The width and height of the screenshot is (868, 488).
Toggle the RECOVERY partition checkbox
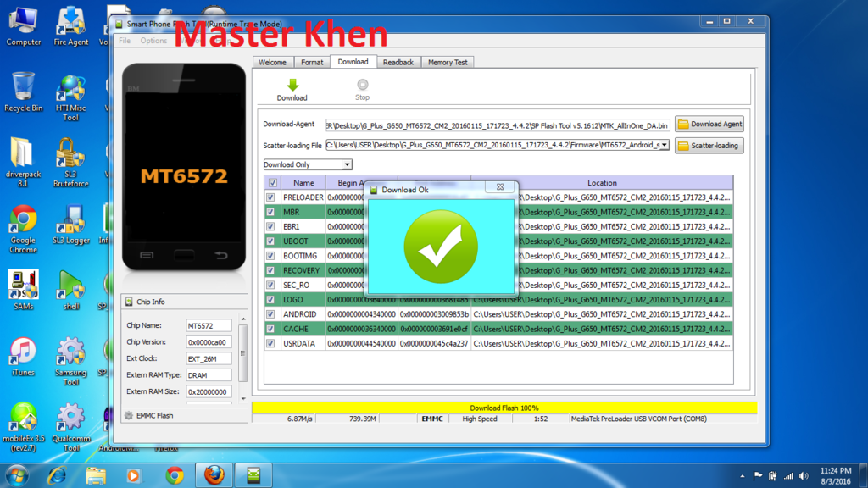pyautogui.click(x=271, y=270)
